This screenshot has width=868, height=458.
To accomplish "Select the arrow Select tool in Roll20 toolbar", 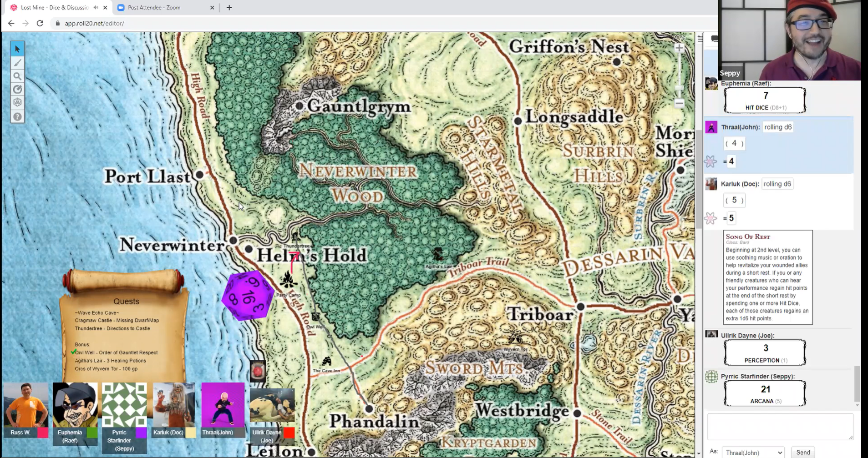I will 17,49.
